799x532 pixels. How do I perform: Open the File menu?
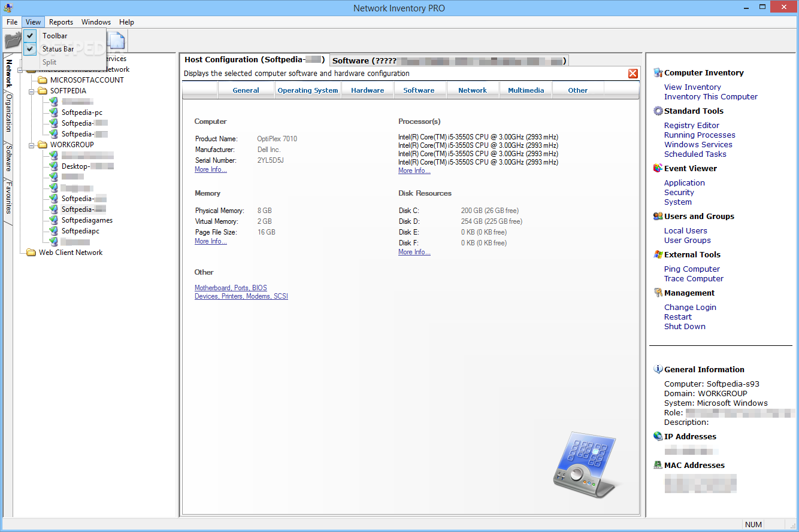(x=12, y=22)
